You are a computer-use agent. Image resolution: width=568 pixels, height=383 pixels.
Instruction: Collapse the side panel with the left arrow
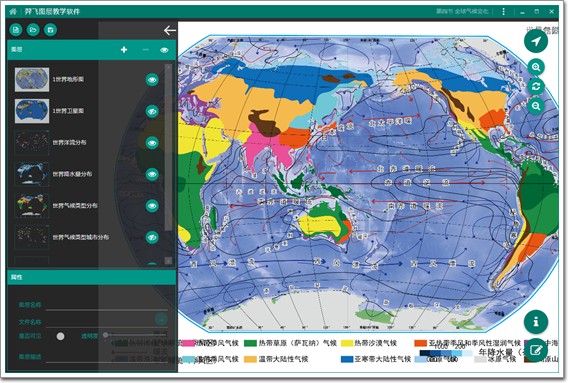[x=170, y=30]
